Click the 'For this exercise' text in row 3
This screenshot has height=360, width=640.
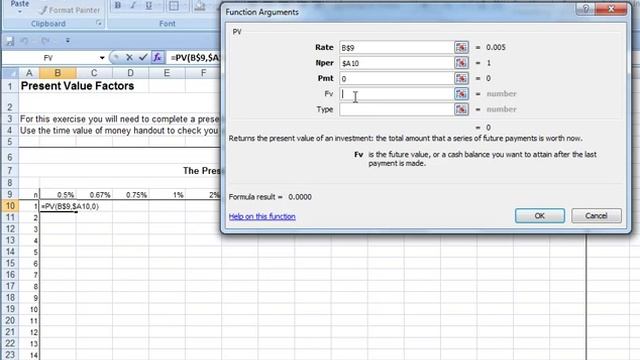(x=120, y=119)
